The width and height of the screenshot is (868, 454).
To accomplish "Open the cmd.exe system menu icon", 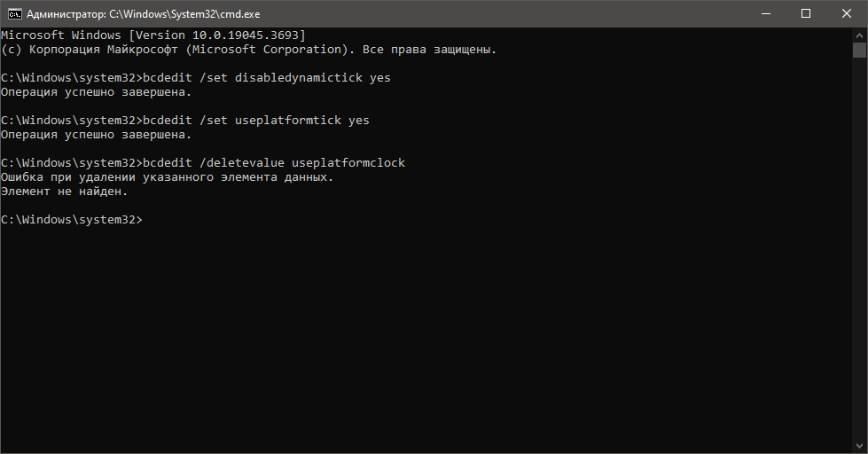I will 14,14.
